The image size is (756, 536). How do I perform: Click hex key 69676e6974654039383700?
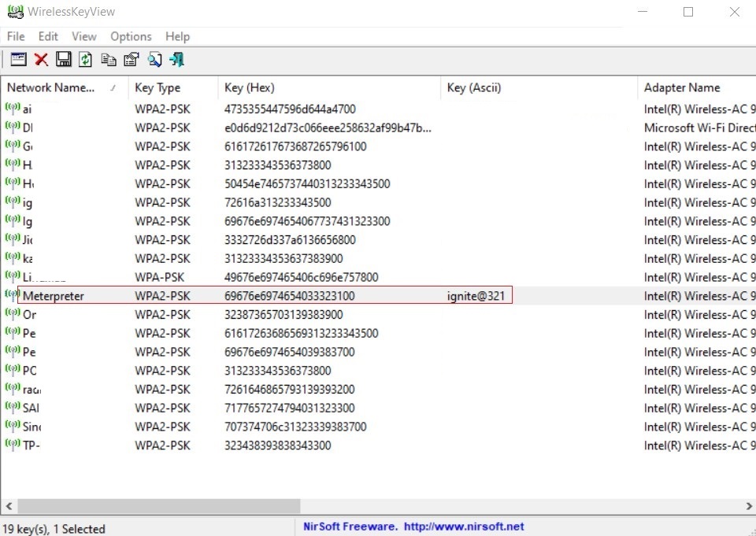289,352
